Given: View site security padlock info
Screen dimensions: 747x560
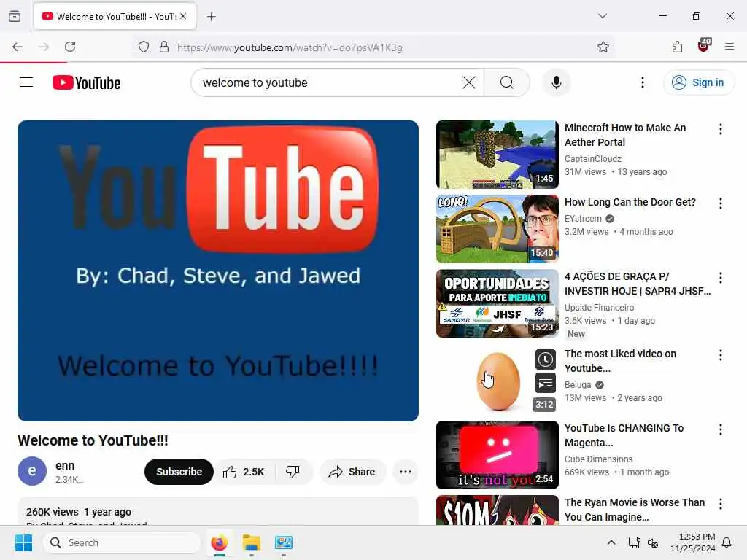Looking at the screenshot, I should (164, 47).
